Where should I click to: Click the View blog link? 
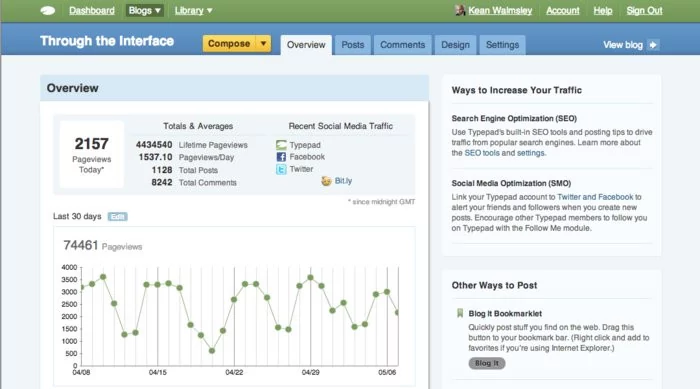pyautogui.click(x=623, y=45)
